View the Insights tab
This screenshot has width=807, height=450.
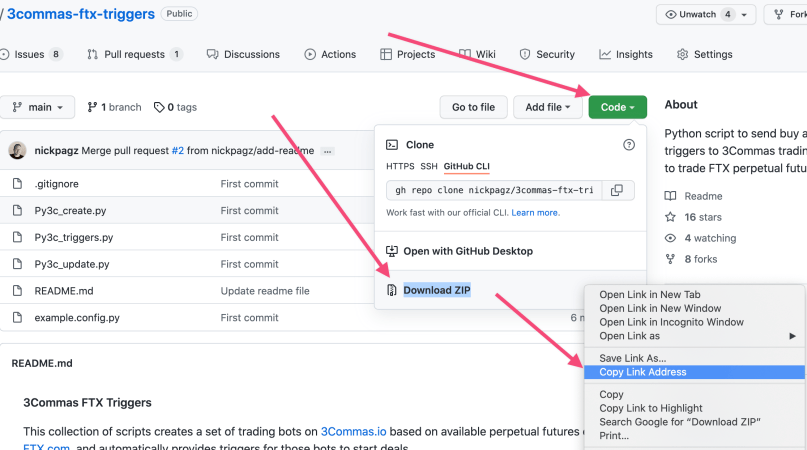click(626, 54)
